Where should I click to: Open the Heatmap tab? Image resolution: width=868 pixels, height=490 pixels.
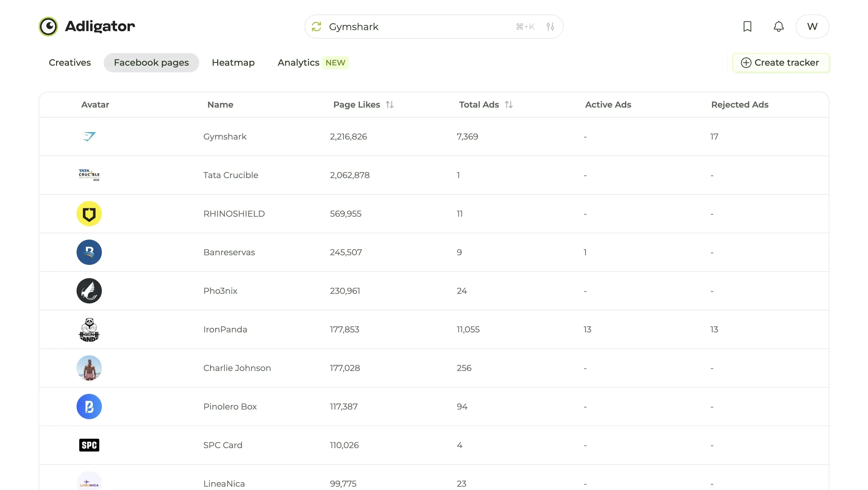(233, 63)
